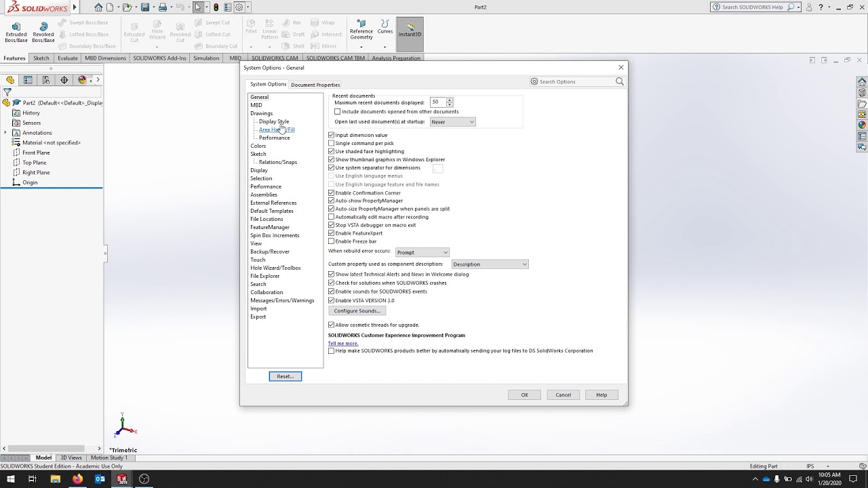This screenshot has height=488, width=868.
Task: Select the Revolved Boss/Base tool
Action: 43,32
